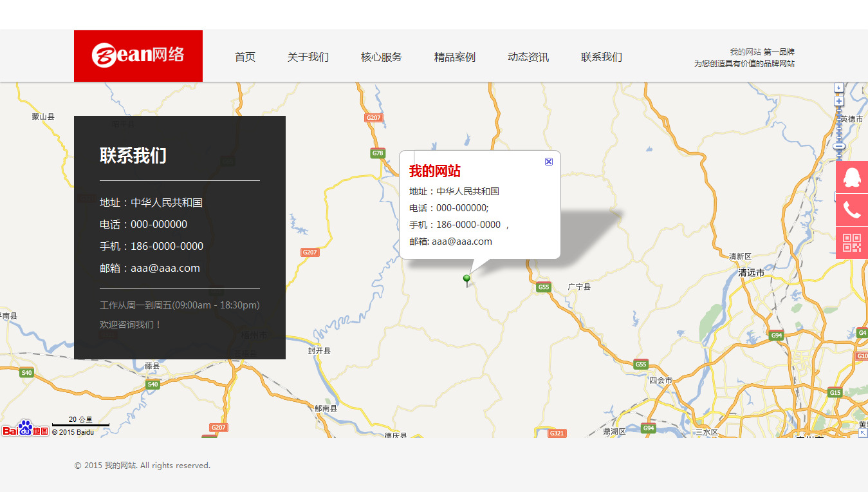Close the map info popup
This screenshot has width=868, height=492.
click(549, 162)
